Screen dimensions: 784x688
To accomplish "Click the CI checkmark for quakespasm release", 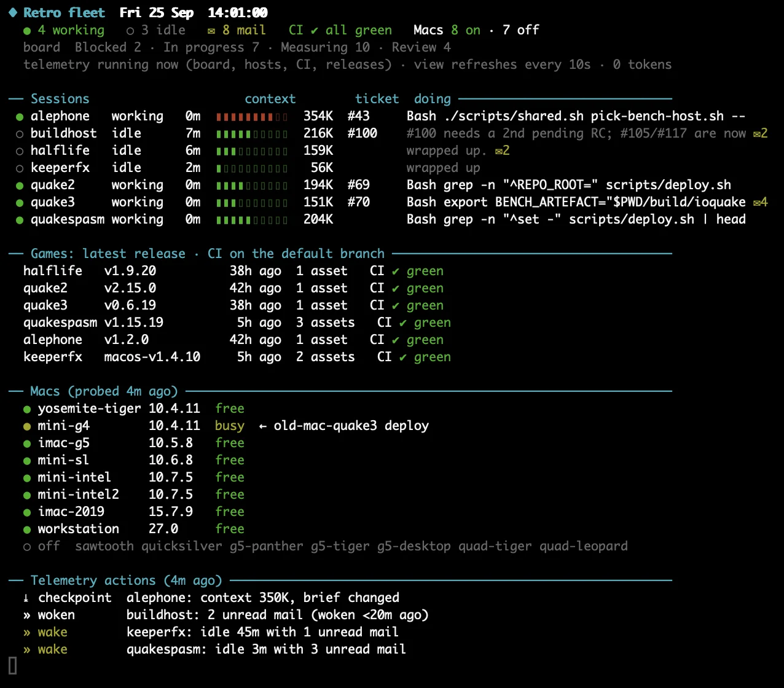I will 403,322.
